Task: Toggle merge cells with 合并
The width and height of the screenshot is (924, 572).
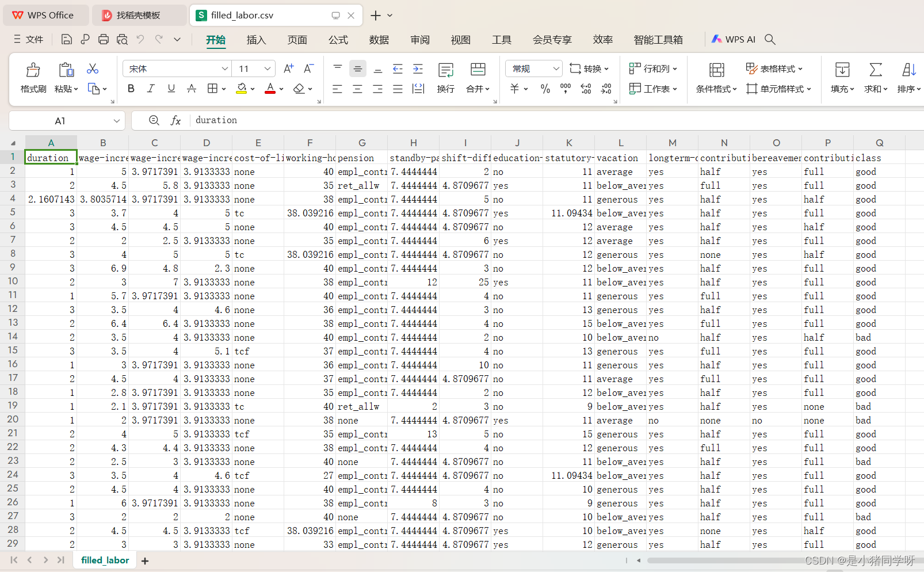Action: tap(476, 89)
